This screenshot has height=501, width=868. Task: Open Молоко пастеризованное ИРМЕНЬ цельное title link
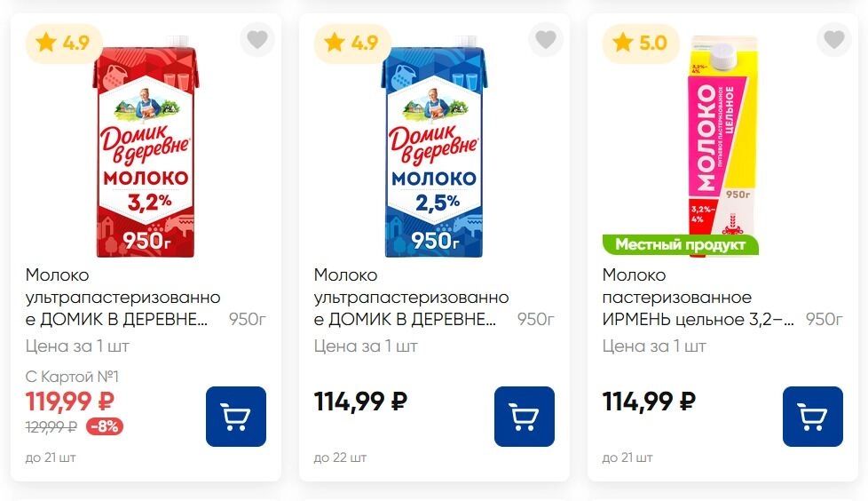(698, 297)
